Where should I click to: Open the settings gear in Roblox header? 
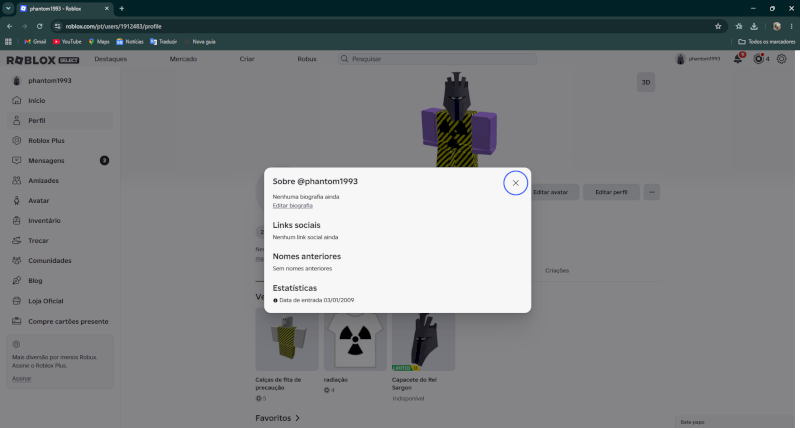[x=782, y=59]
